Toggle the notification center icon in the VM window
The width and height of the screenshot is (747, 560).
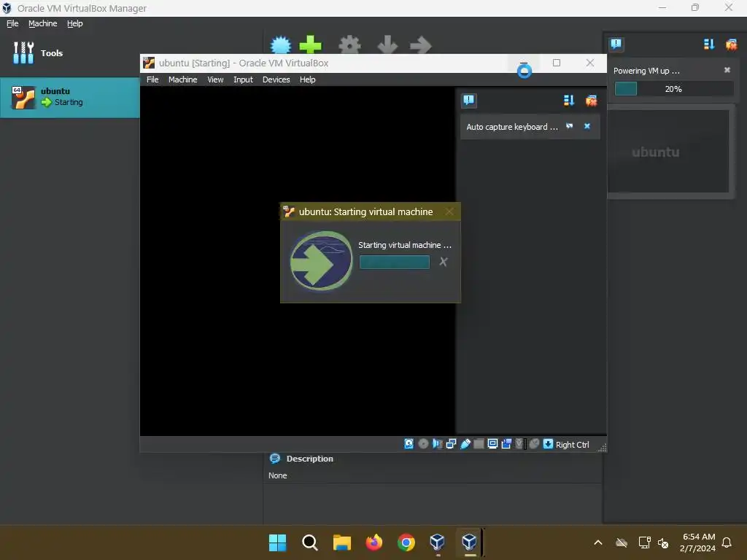click(469, 100)
